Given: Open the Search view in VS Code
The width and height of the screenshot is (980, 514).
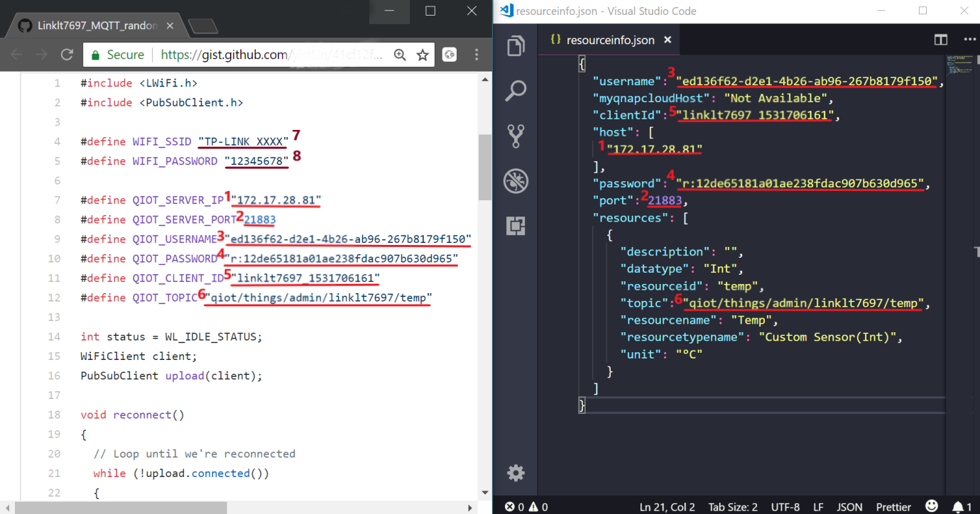Looking at the screenshot, I should tap(516, 91).
